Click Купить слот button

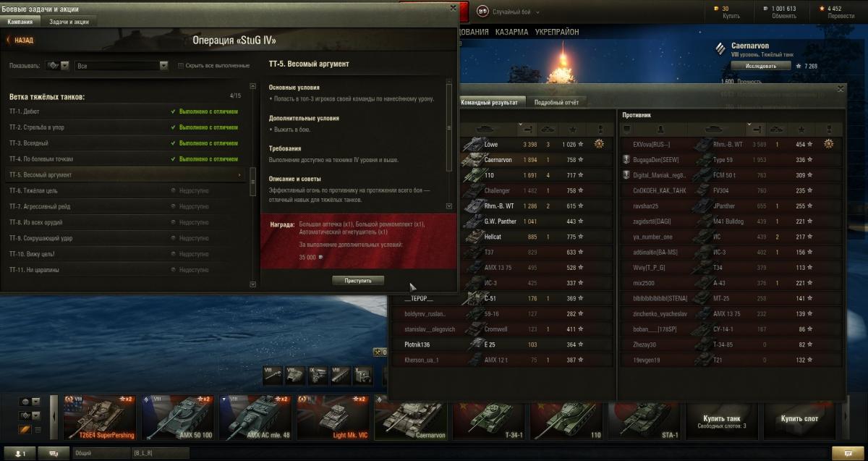tap(800, 422)
